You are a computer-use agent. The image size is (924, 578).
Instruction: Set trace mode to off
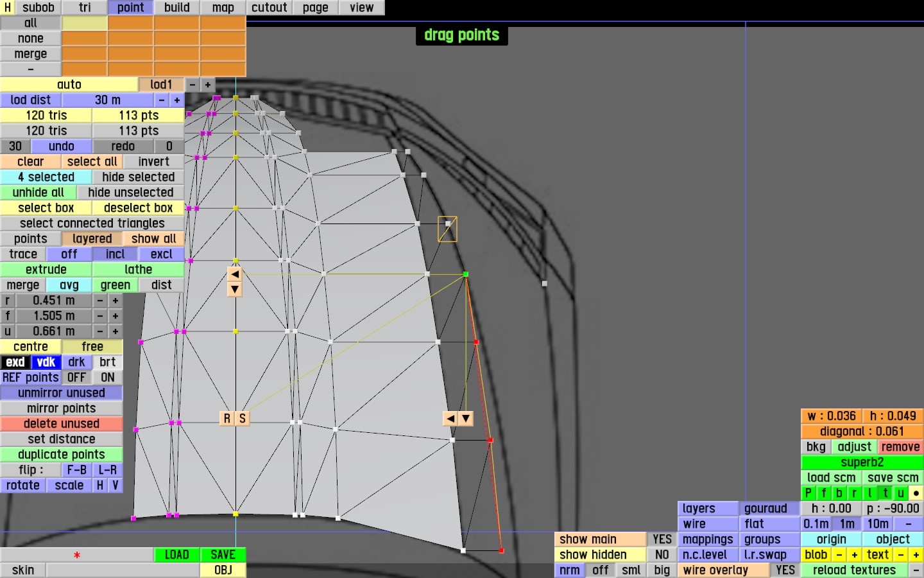(69, 254)
